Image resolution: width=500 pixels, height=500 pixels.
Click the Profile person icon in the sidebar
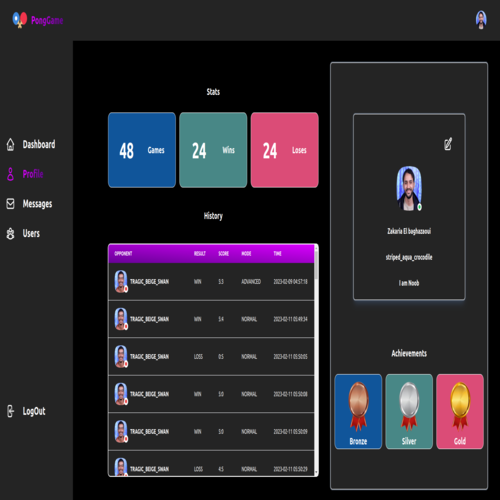10,174
